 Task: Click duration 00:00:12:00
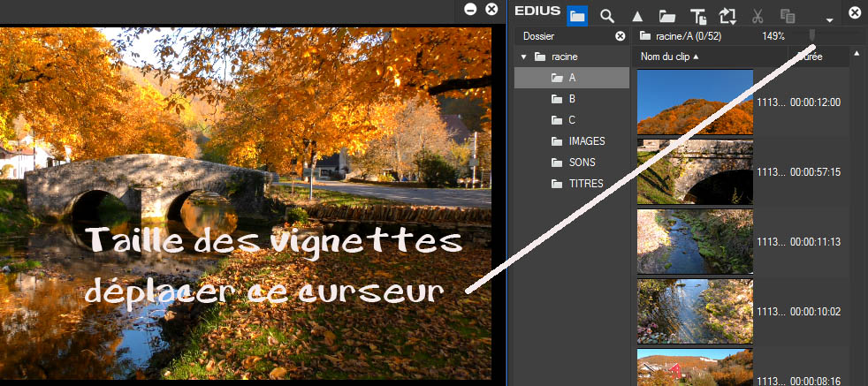pos(816,102)
